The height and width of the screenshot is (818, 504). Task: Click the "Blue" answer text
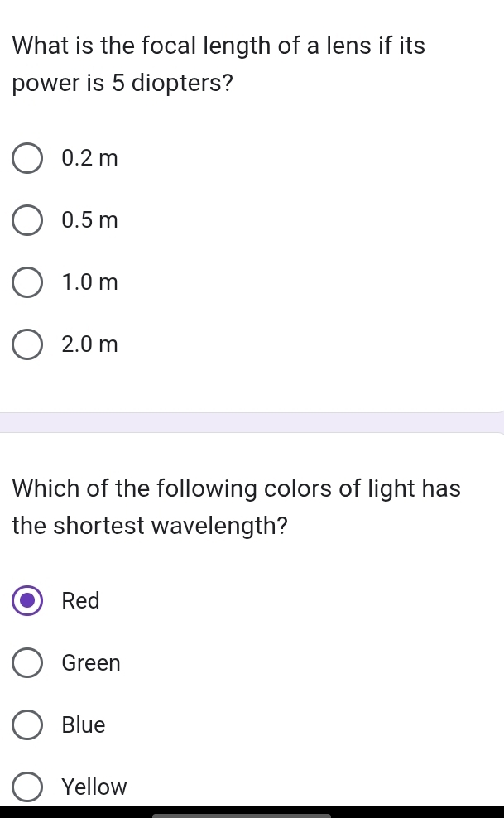[x=84, y=724]
